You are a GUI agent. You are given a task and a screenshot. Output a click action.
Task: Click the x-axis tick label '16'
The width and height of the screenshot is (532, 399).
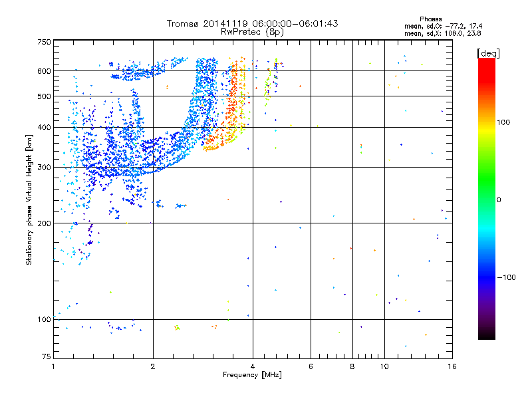pos(452,366)
